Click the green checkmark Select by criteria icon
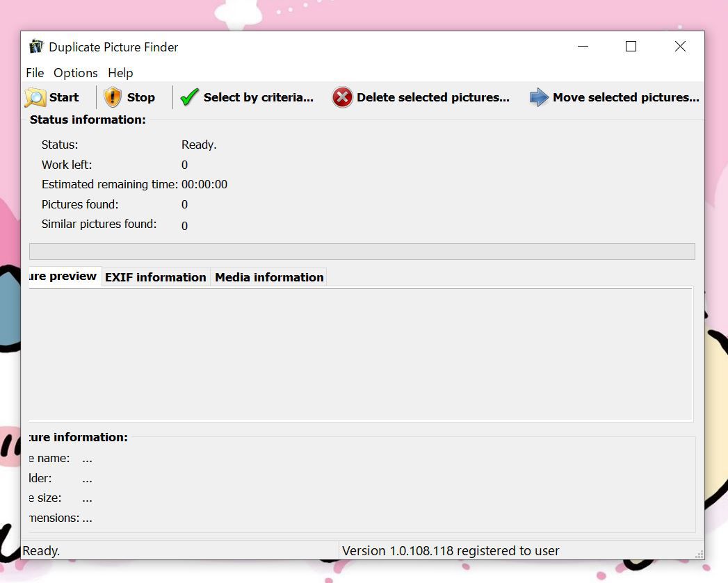The width and height of the screenshot is (728, 583). click(x=189, y=97)
